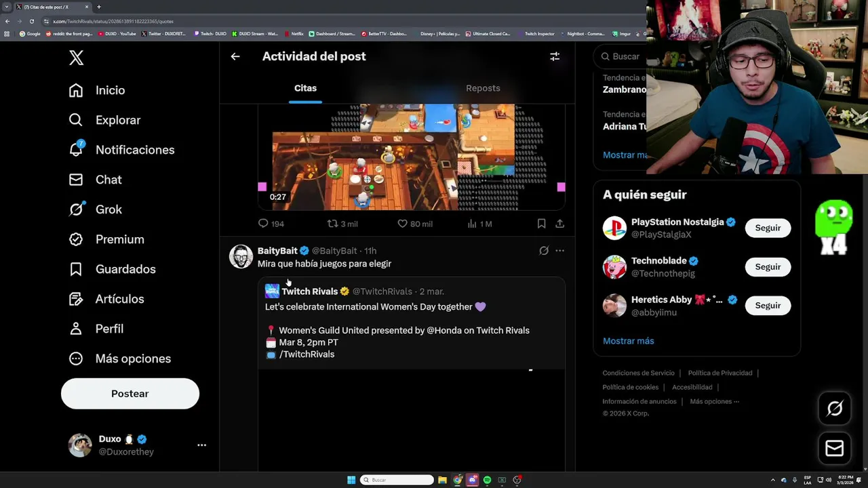Open Explorar from the sidebar
868x488 pixels.
[x=104, y=120]
